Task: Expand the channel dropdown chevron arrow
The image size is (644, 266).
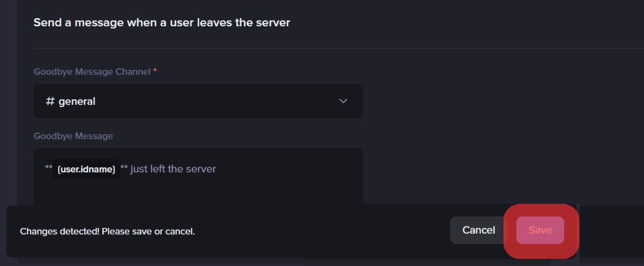Action: (x=343, y=101)
